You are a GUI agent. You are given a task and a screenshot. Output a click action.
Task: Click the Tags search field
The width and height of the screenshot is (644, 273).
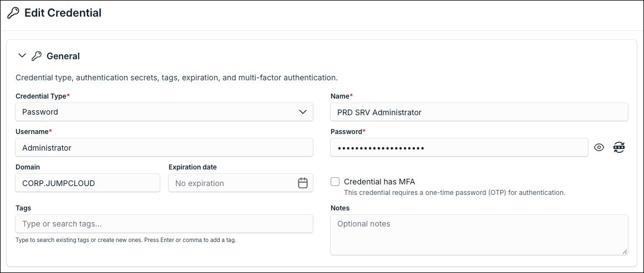pos(164,224)
